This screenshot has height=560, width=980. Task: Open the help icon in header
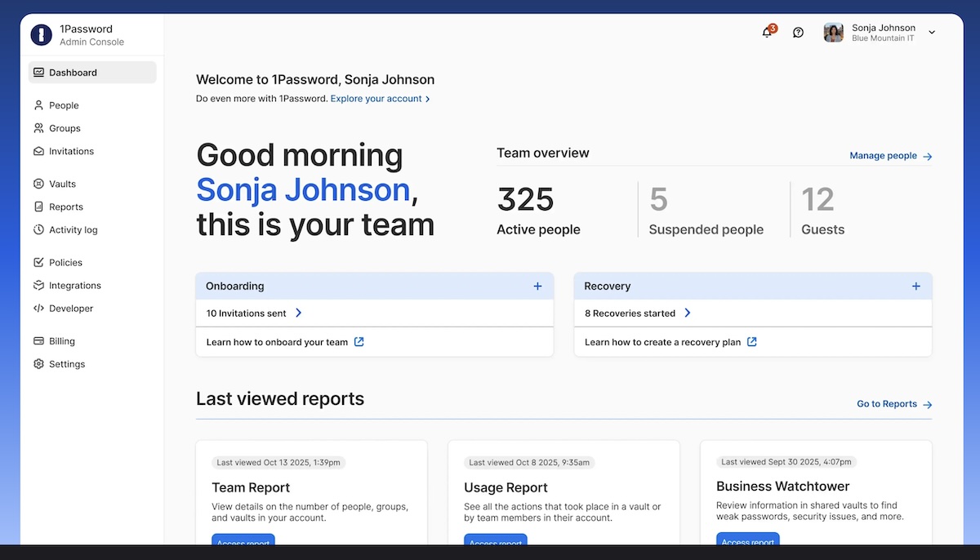(799, 33)
